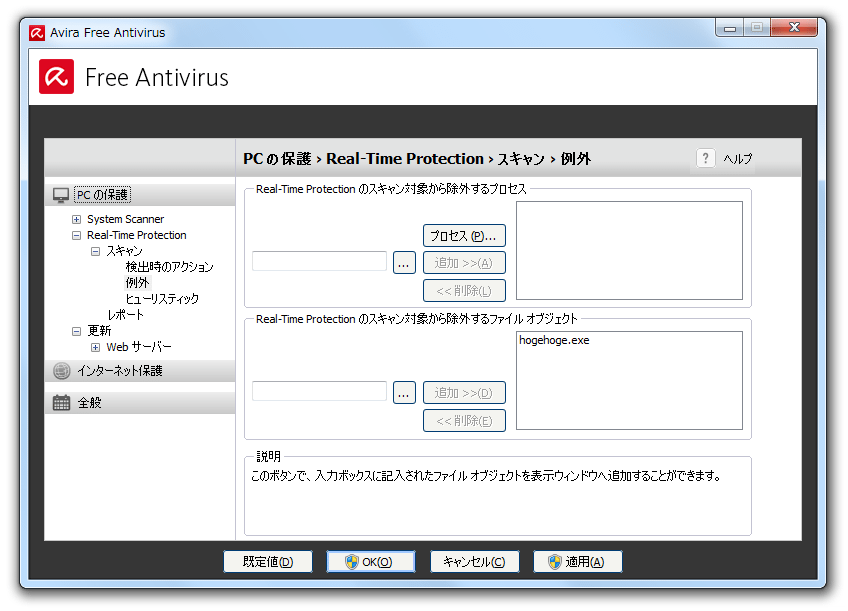Click the ヘルプ help link

coord(738,159)
